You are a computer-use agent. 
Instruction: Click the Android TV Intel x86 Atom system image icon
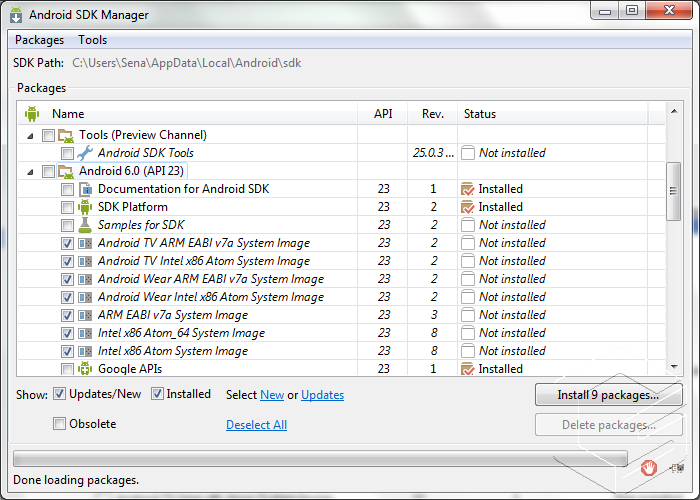(85, 261)
